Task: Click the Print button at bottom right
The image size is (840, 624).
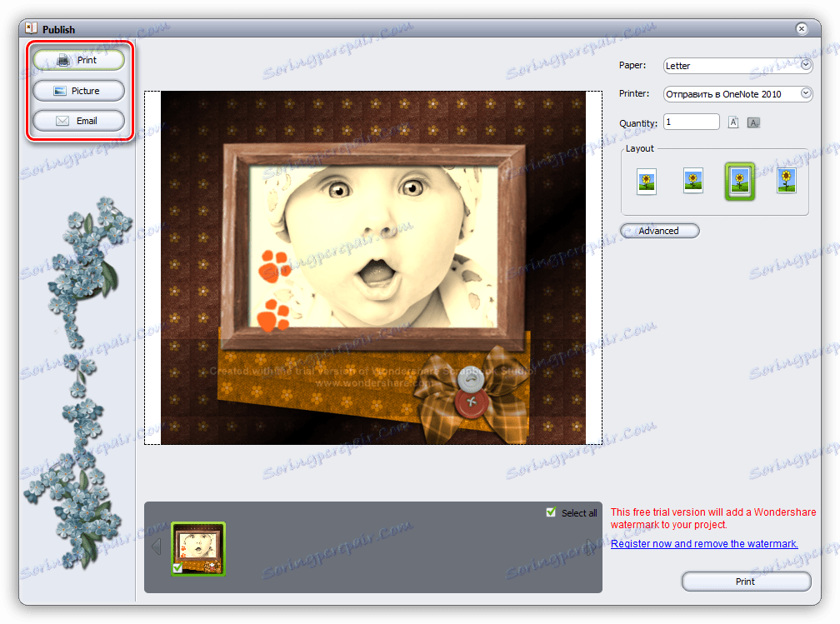Action: 745,582
